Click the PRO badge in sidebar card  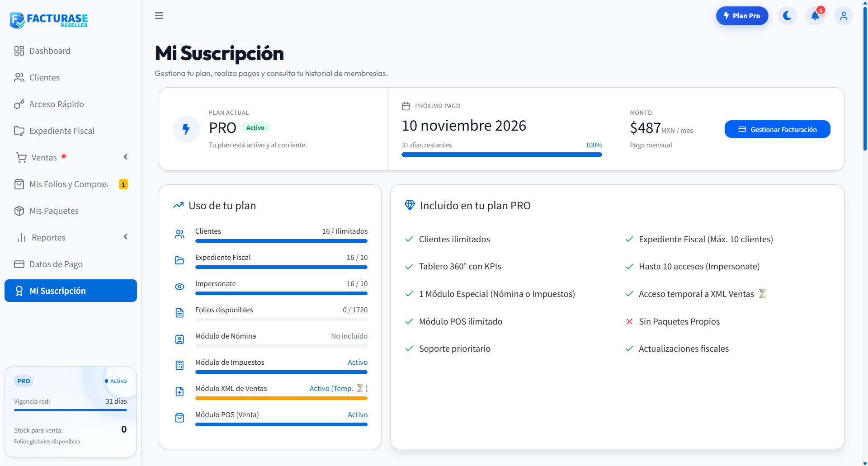pos(24,381)
